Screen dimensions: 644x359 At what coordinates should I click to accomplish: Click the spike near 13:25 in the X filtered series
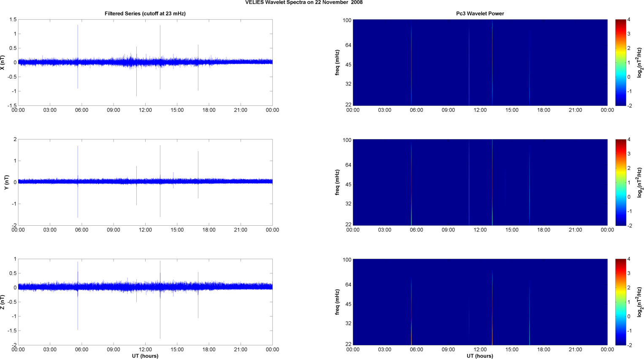160,57
